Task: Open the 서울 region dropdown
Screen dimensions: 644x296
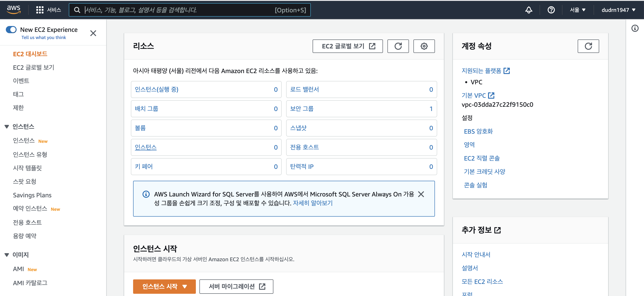Action: [x=577, y=10]
